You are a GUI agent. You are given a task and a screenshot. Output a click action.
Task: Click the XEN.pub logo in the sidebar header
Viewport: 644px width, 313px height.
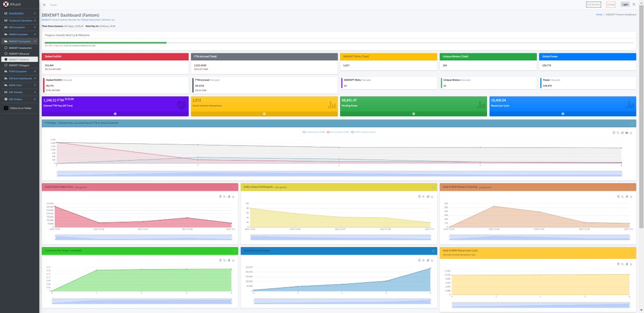click(16, 3)
